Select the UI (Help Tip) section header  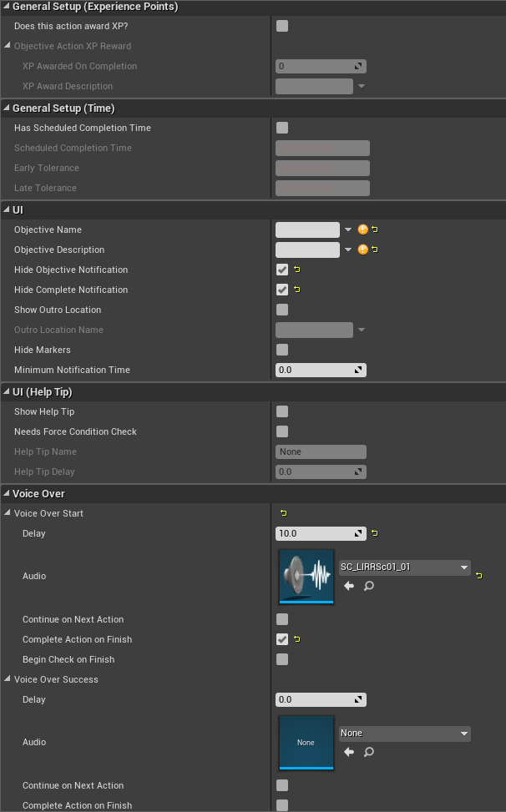point(42,391)
